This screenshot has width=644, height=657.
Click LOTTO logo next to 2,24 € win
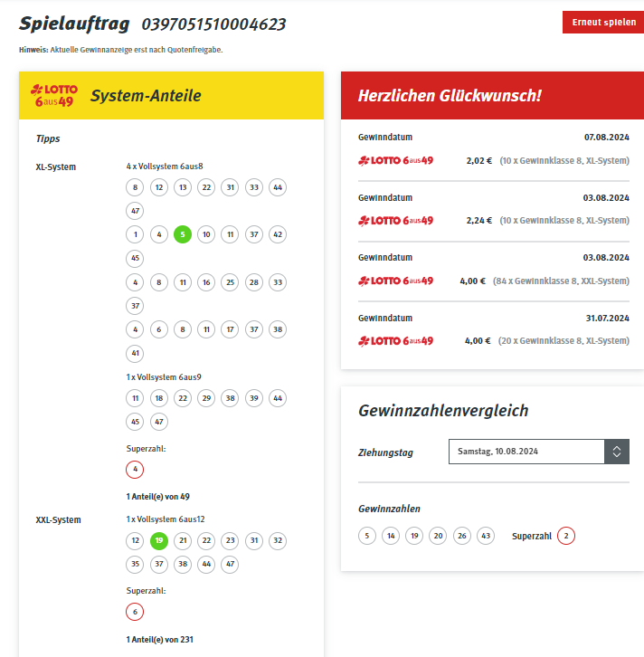coord(395,221)
